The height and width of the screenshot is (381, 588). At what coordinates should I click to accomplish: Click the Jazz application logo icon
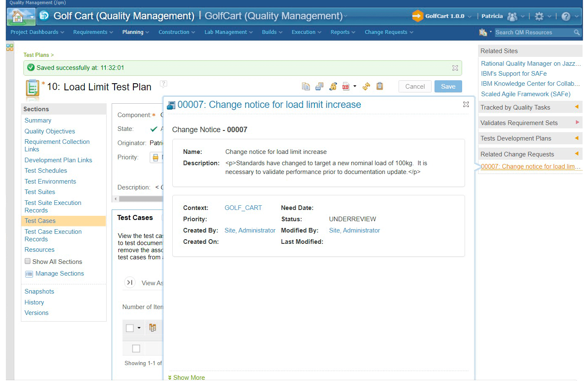tap(43, 16)
